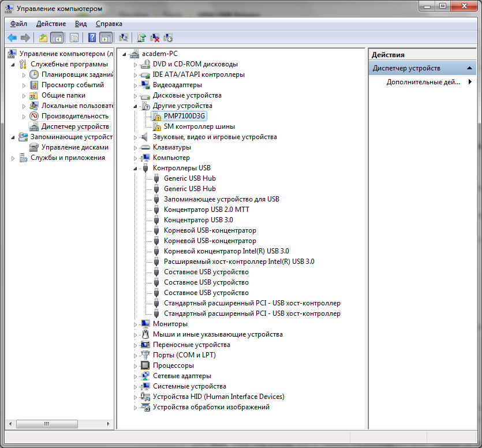Click the PMP7100D3G warning device icon

[x=157, y=116]
